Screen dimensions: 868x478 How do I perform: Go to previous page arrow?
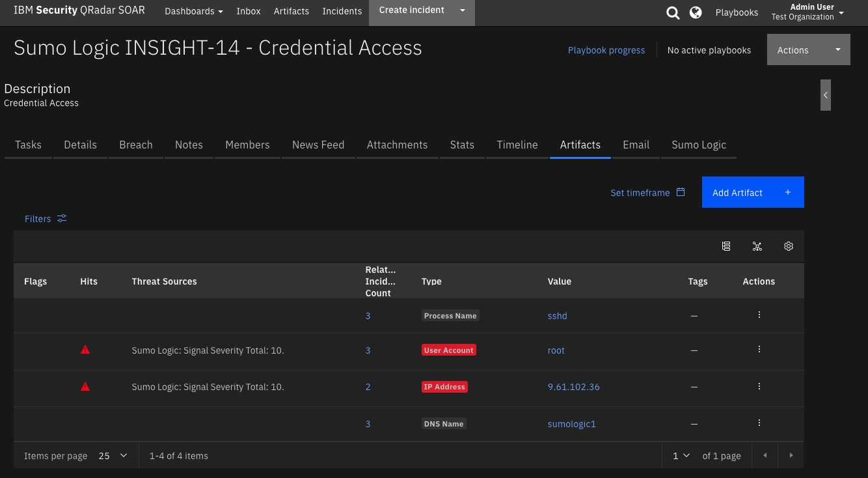(x=765, y=455)
